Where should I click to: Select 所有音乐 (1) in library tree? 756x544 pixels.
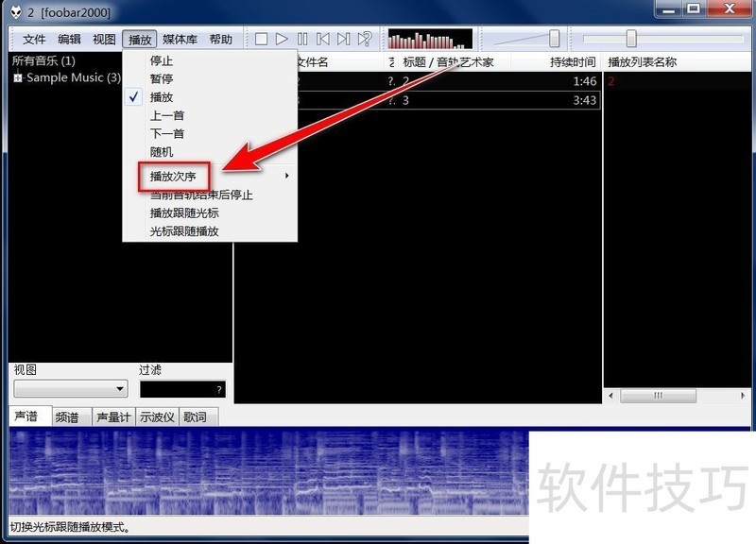click(43, 60)
